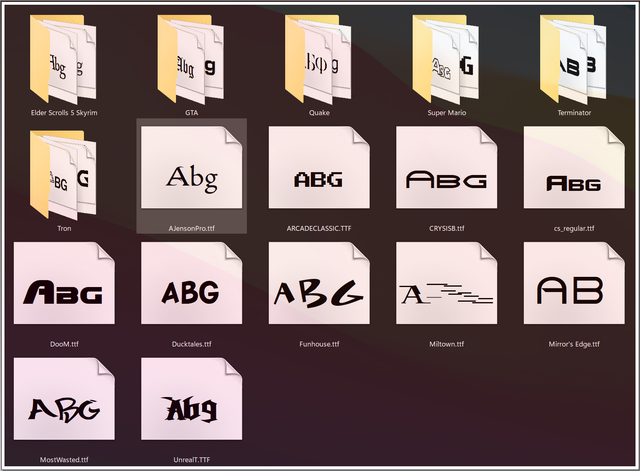Click the 'Elder Scrolls 5 Skyrim' folder name
The image size is (640, 471).
pyautogui.click(x=64, y=113)
